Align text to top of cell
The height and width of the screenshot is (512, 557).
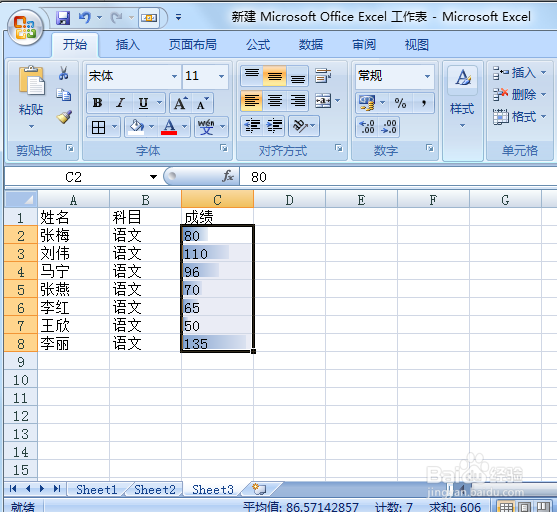point(252,76)
